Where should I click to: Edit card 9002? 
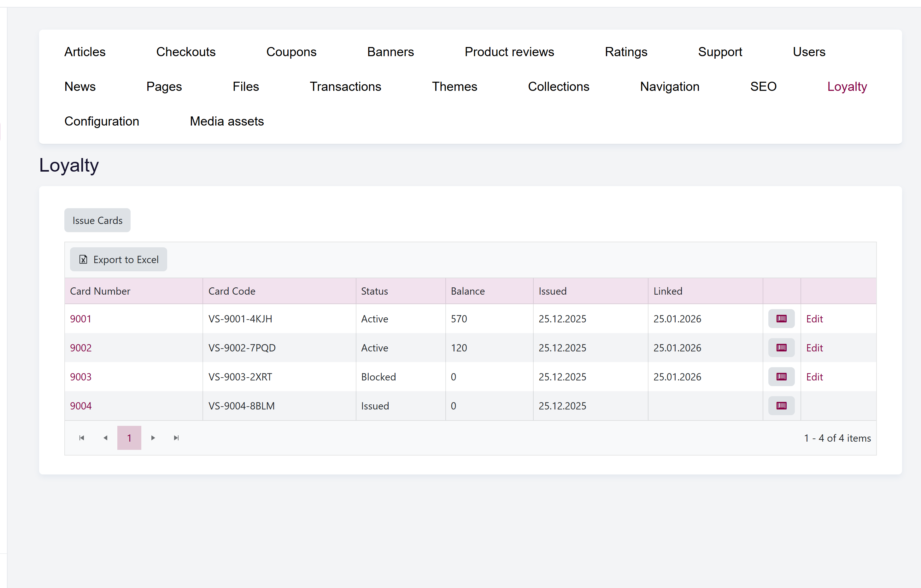point(814,348)
